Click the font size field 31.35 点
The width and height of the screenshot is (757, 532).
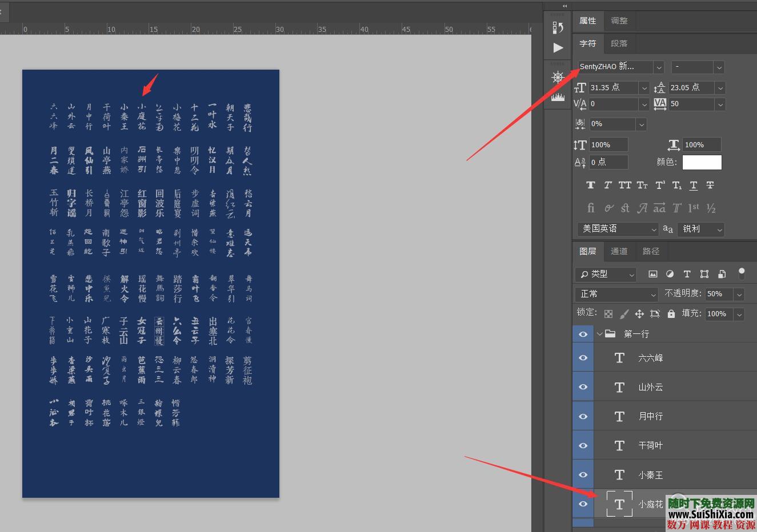pos(614,87)
